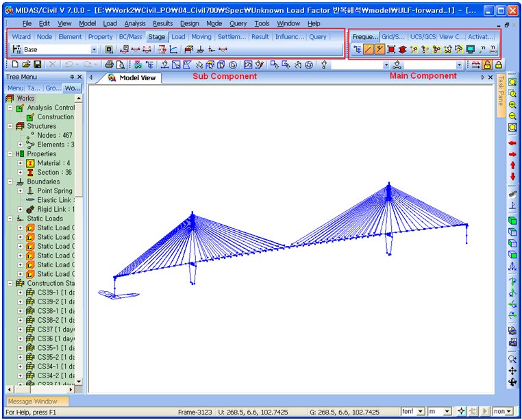
Task: Click the Print icon in toolbar
Action: pos(110,64)
